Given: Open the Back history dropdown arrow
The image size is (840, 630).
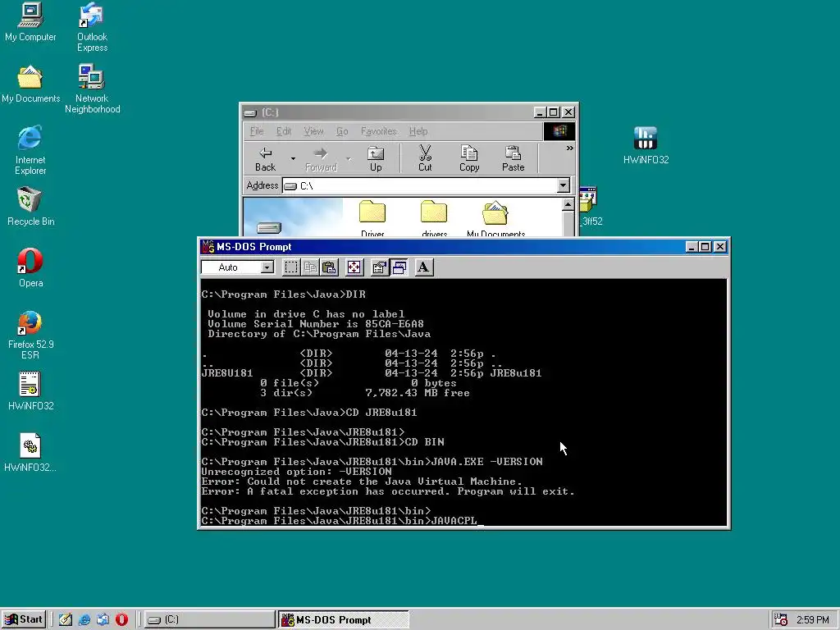Looking at the screenshot, I should coord(293,158).
